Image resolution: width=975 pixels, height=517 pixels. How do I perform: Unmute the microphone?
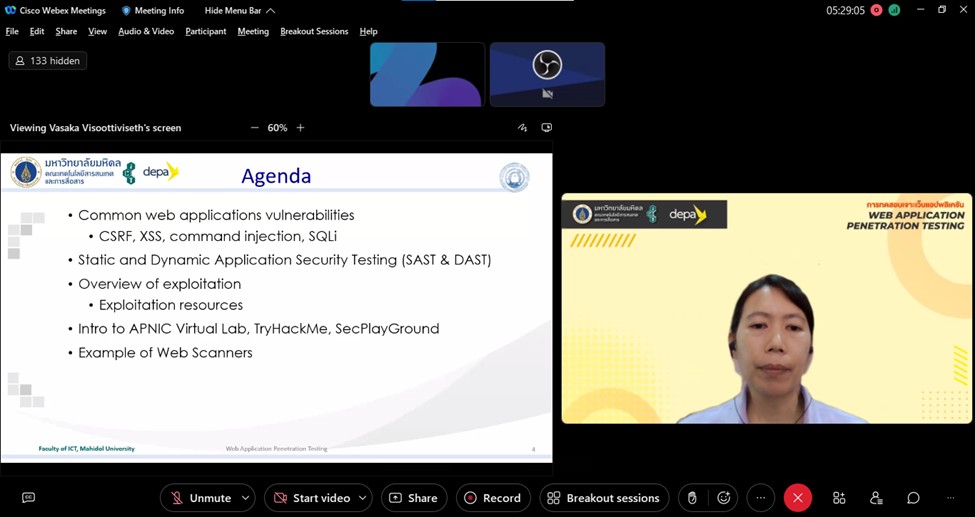pos(200,498)
